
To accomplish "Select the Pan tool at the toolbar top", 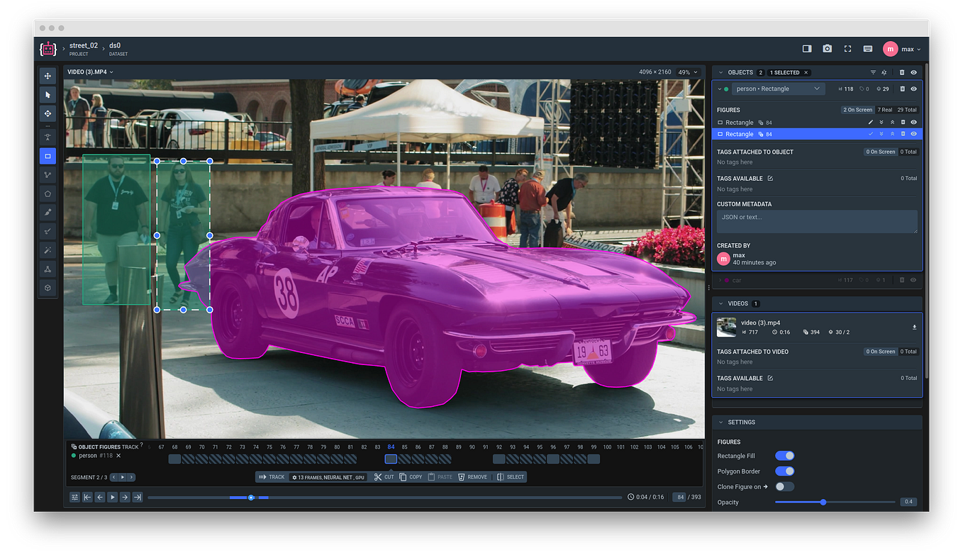I will (x=48, y=76).
